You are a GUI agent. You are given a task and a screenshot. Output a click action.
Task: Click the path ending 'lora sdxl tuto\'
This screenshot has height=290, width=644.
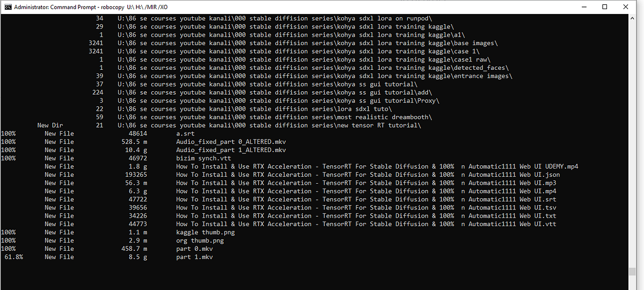(x=254, y=109)
